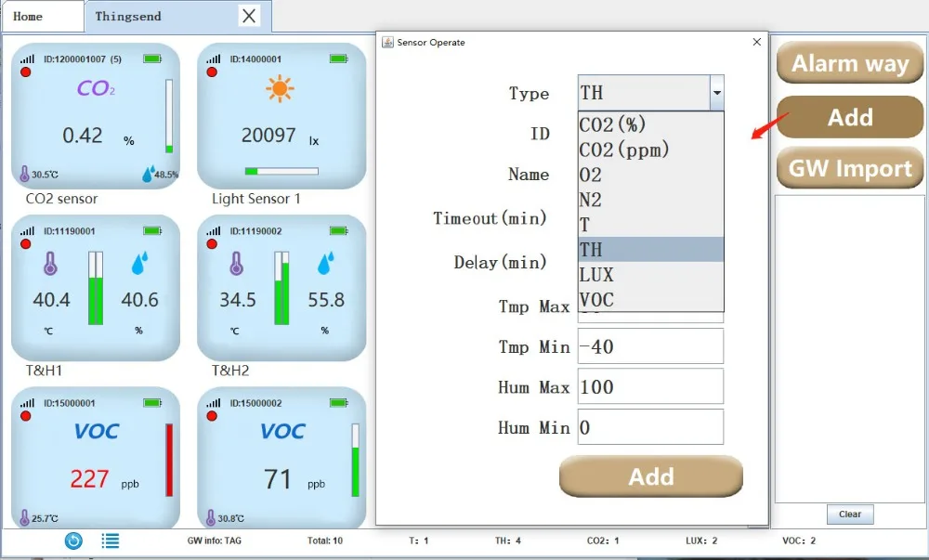Click the water drop icon on T&H2 card
929x560 pixels.
325,264
